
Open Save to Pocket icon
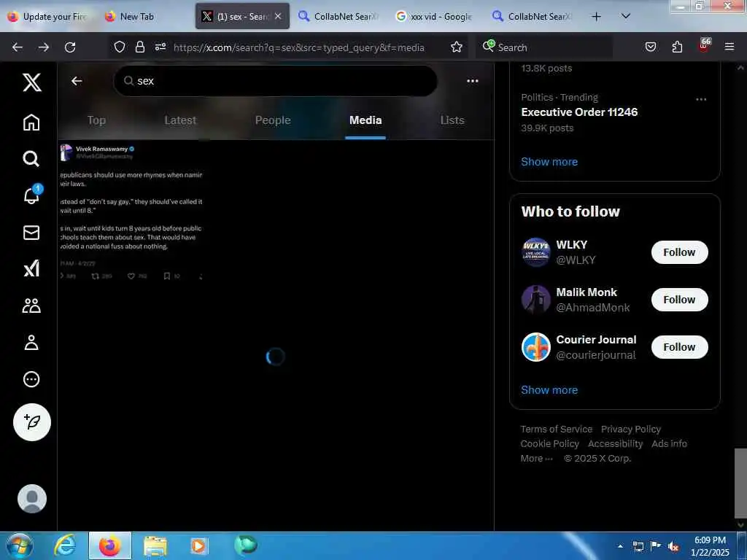[x=651, y=47]
